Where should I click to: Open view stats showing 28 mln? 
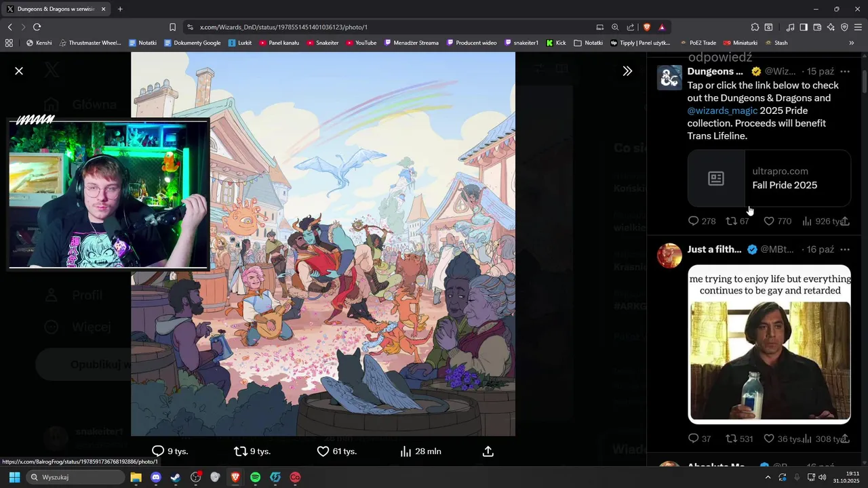(x=421, y=451)
